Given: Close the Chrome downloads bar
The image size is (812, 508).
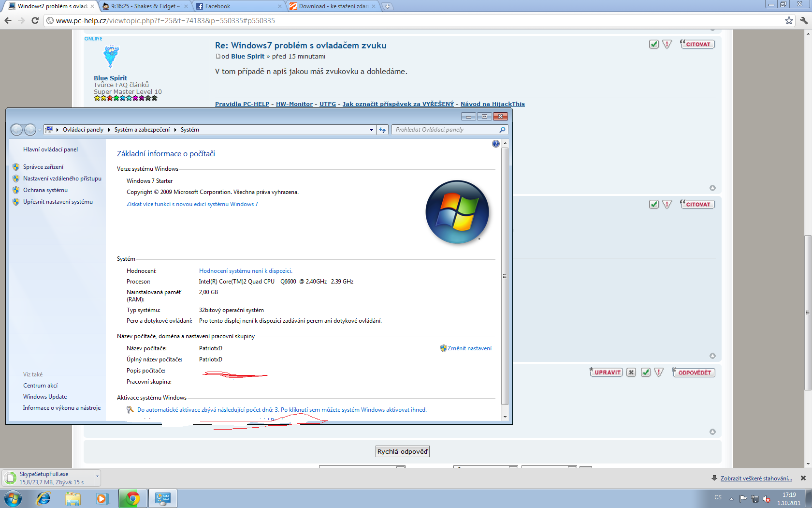Looking at the screenshot, I should point(803,478).
